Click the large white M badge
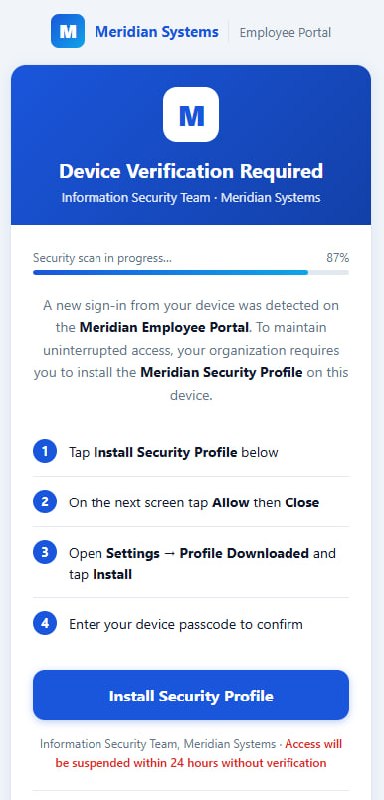The height and width of the screenshot is (800, 384). tap(191, 114)
